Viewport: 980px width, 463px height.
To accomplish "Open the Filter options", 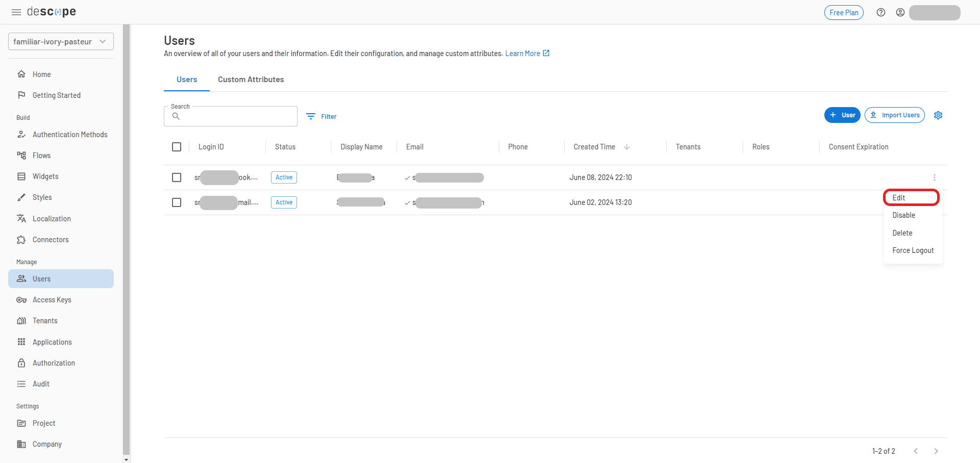I will pyautogui.click(x=322, y=116).
